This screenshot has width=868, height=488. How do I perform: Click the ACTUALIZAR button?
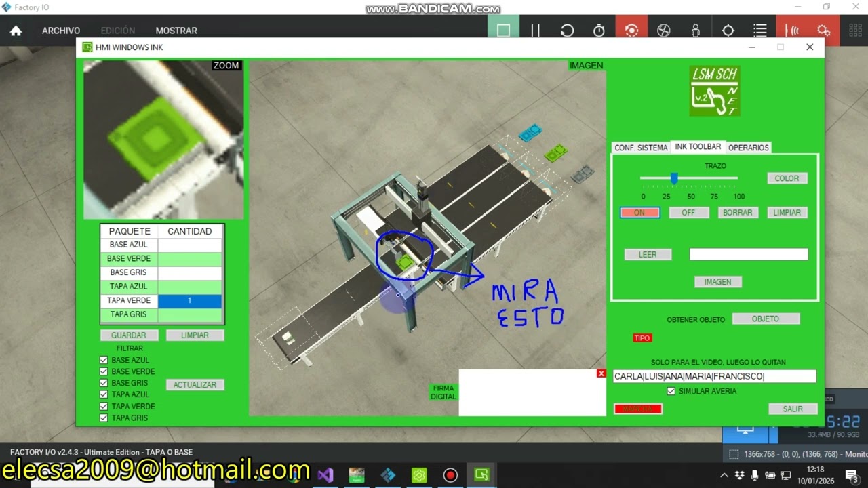[195, 385]
